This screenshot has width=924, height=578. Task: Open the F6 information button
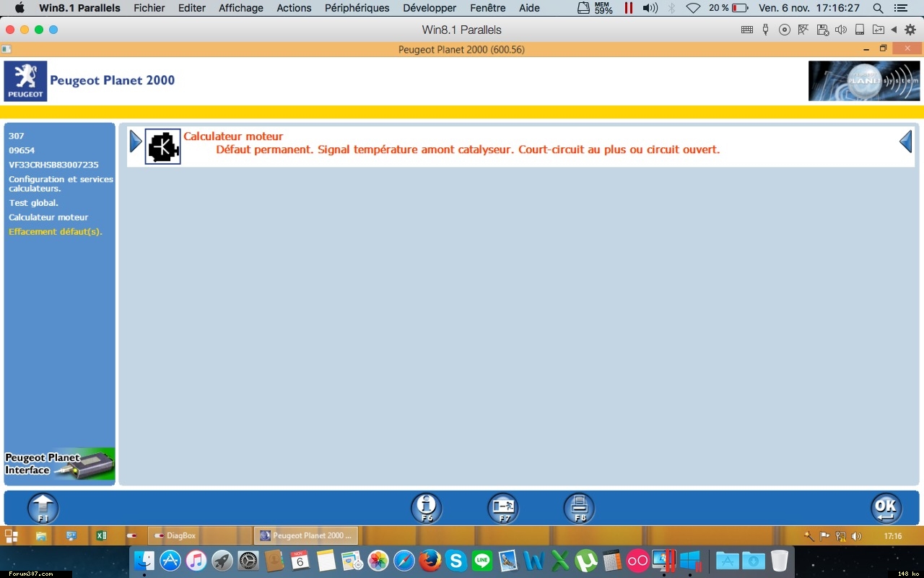point(427,508)
